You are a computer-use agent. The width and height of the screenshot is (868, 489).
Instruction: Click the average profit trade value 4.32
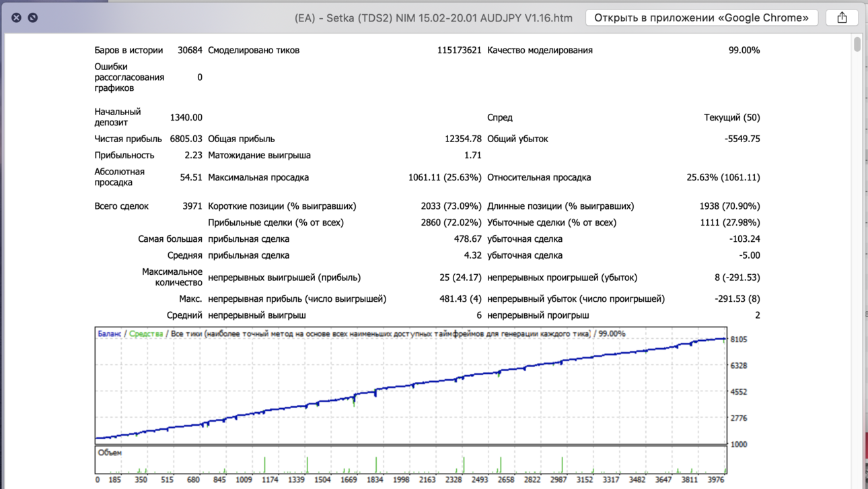click(x=473, y=255)
